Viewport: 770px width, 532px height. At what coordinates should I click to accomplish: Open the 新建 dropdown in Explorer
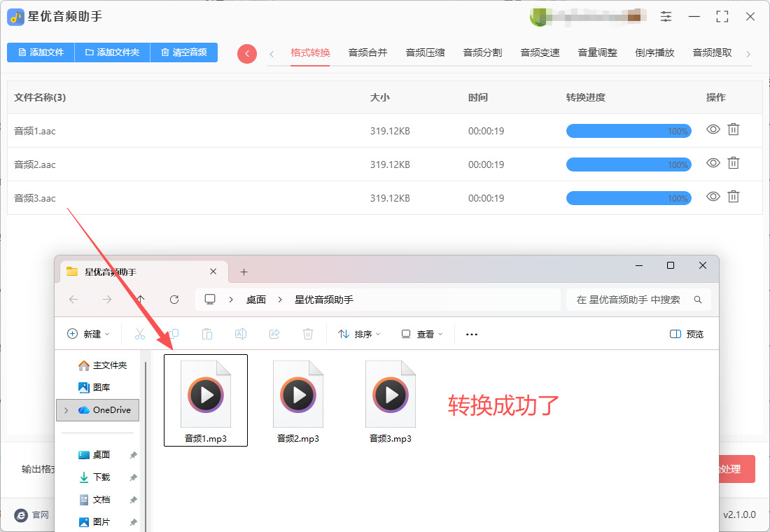tap(88, 334)
